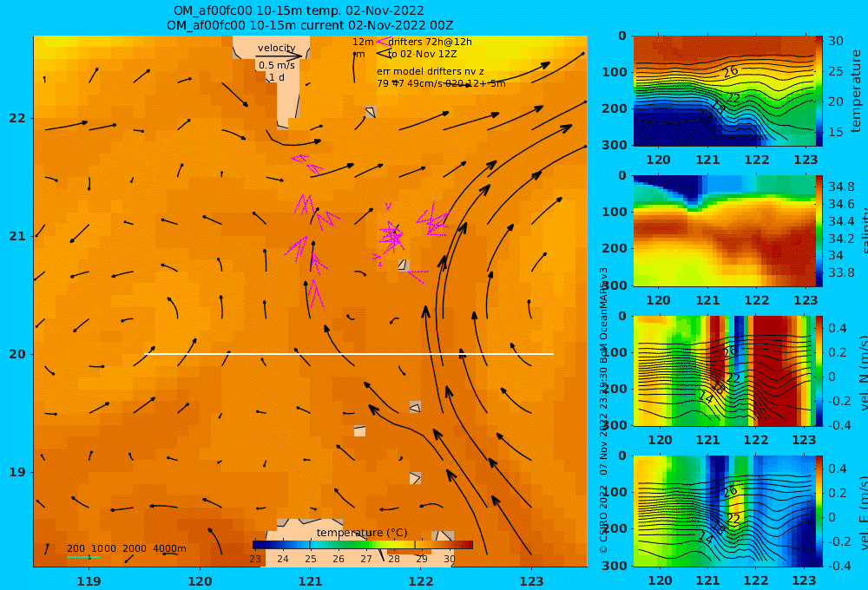868x590 pixels.
Task: Click the salinity section panel
Action: point(724,231)
